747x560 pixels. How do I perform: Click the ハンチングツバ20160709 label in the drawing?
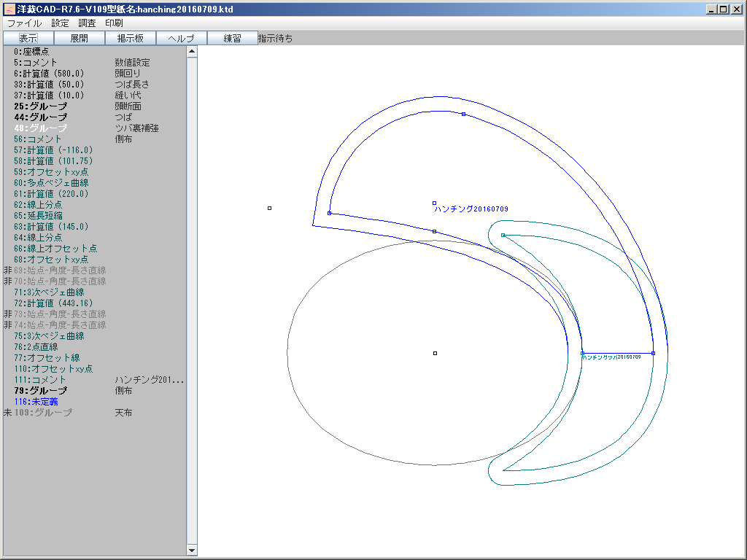click(612, 357)
